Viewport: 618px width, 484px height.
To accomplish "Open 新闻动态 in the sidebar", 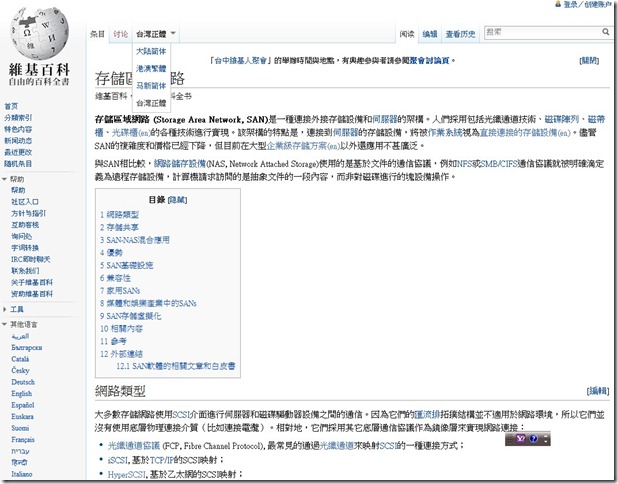I will tap(18, 140).
